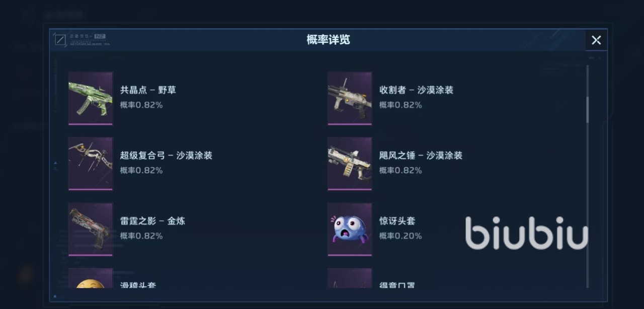Select the 共晶点 – 野草 weapon thumbnail
Viewport: 644px width, 309px height.
(x=91, y=99)
